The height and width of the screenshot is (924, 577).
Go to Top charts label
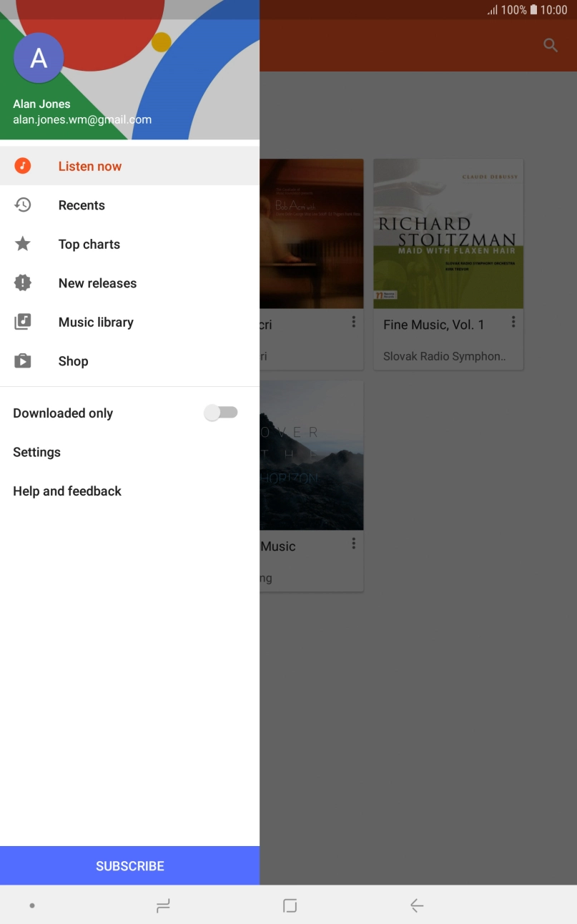(89, 244)
